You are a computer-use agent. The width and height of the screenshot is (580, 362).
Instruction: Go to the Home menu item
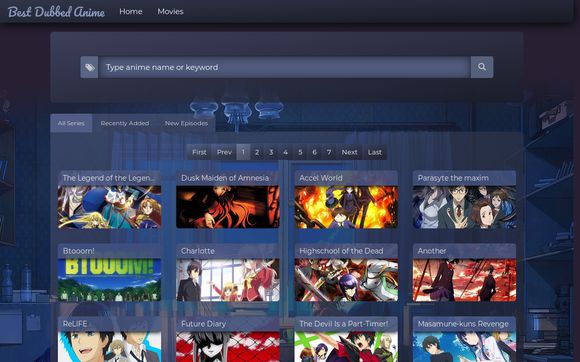(131, 11)
